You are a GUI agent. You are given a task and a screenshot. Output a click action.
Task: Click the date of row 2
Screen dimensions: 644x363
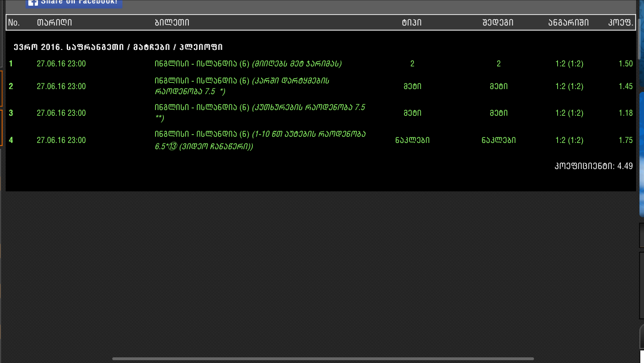[61, 86]
